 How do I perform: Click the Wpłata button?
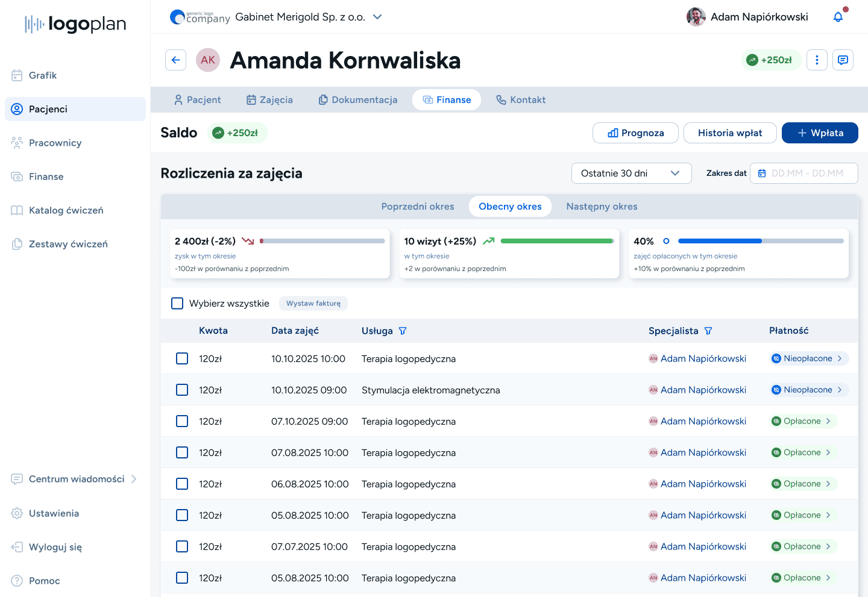819,133
